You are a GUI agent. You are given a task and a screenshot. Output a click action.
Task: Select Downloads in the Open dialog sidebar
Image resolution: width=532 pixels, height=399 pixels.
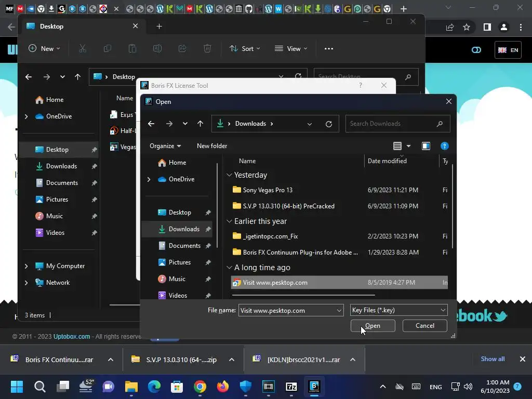coord(180,229)
